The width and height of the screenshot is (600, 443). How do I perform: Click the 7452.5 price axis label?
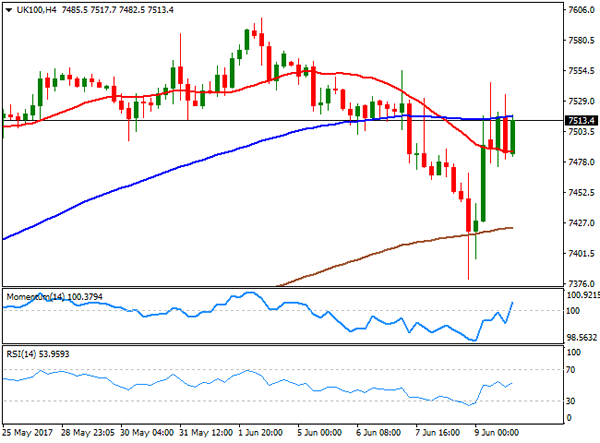coord(581,193)
